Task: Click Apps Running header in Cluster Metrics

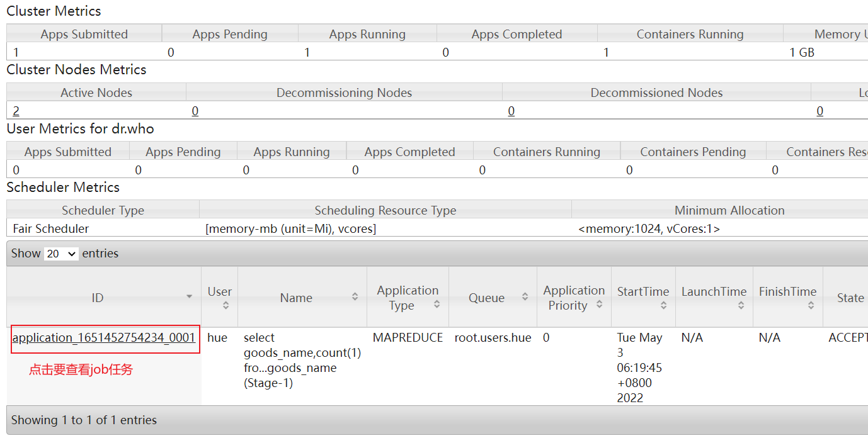Action: [367, 34]
